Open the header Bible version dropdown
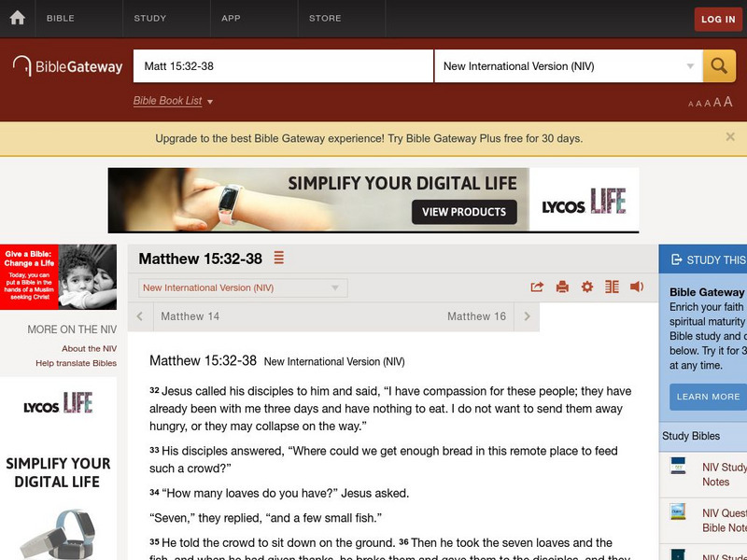 [x=569, y=66]
